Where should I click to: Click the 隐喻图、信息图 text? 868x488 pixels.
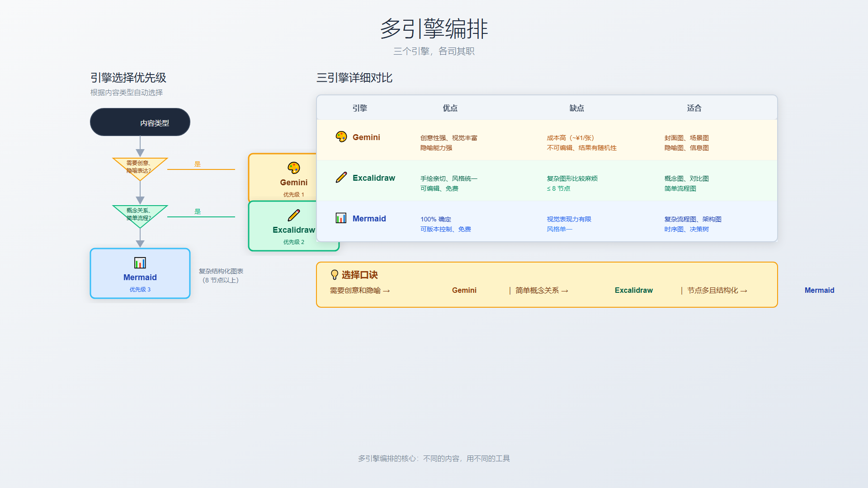pos(687,148)
